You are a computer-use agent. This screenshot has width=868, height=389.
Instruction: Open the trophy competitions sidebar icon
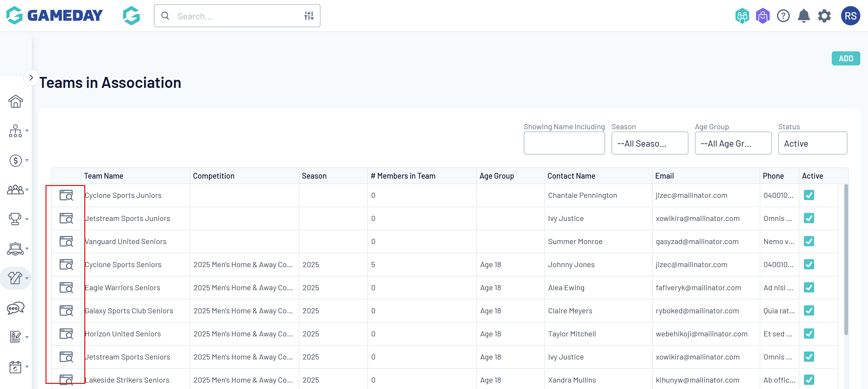[15, 219]
